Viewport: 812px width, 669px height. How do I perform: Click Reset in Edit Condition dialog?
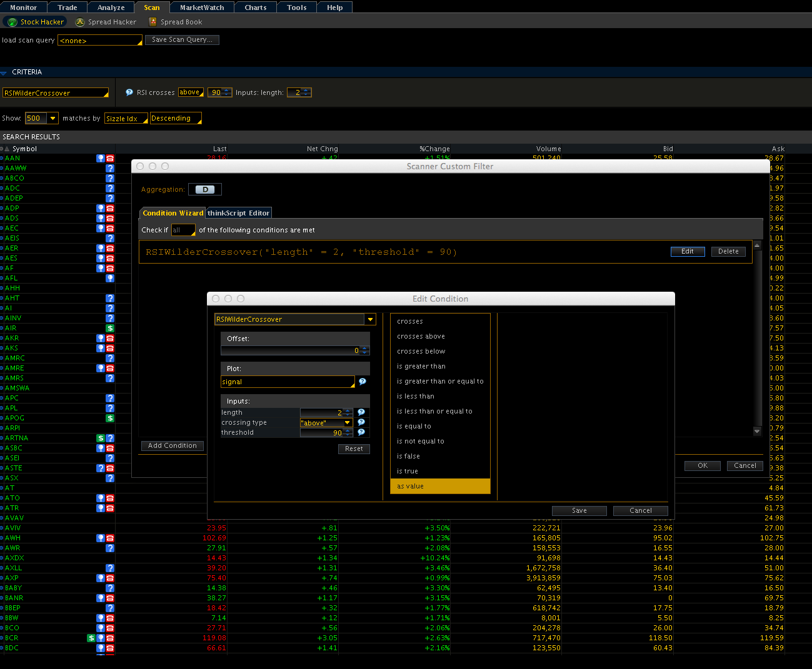coord(354,448)
